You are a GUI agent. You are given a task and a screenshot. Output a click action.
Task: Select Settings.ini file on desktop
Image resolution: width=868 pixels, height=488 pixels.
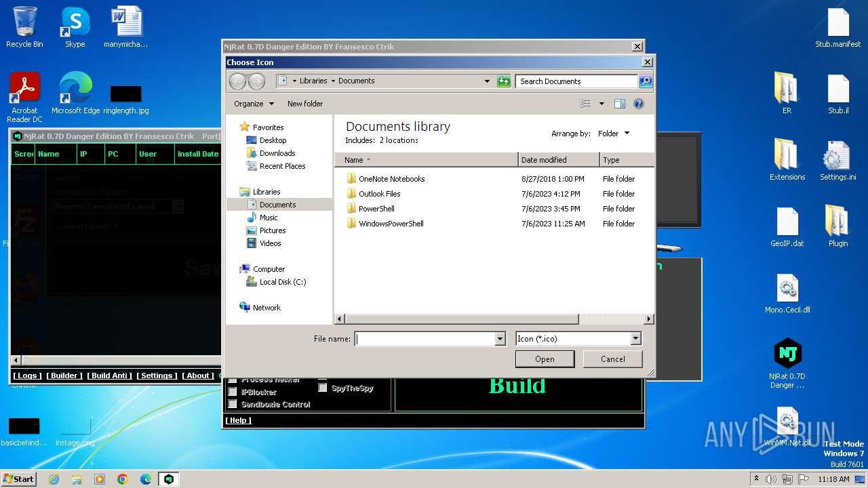pos(838,161)
